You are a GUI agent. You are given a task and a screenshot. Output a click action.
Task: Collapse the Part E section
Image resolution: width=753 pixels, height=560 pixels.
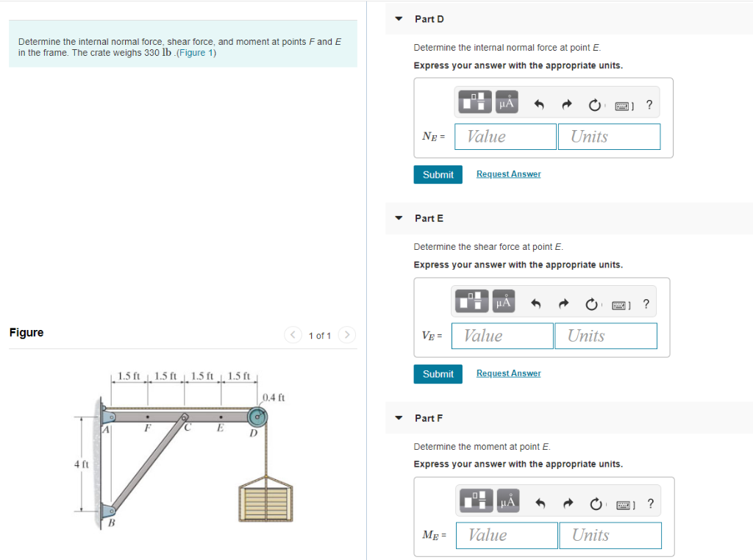coord(398,218)
